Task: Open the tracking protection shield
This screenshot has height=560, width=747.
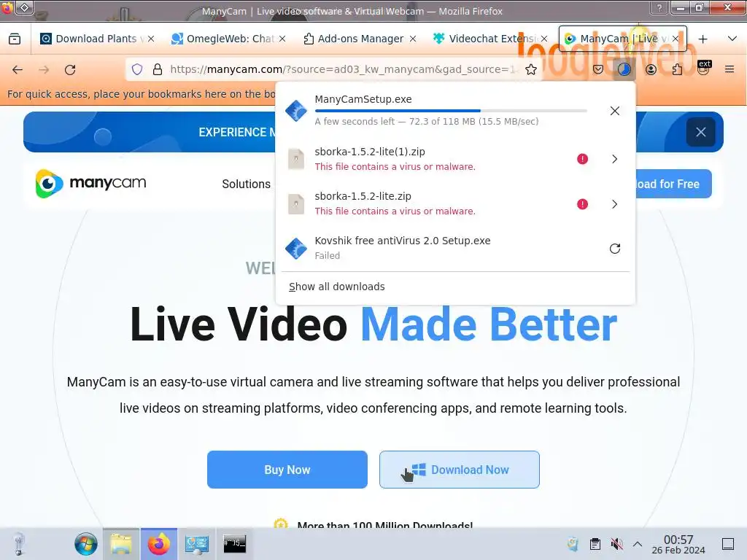Action: (137, 69)
